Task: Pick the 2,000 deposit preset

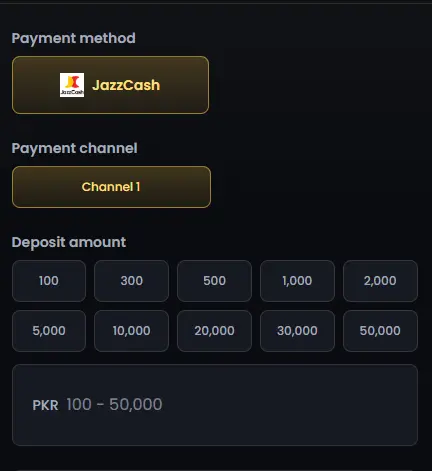Action: (380, 281)
